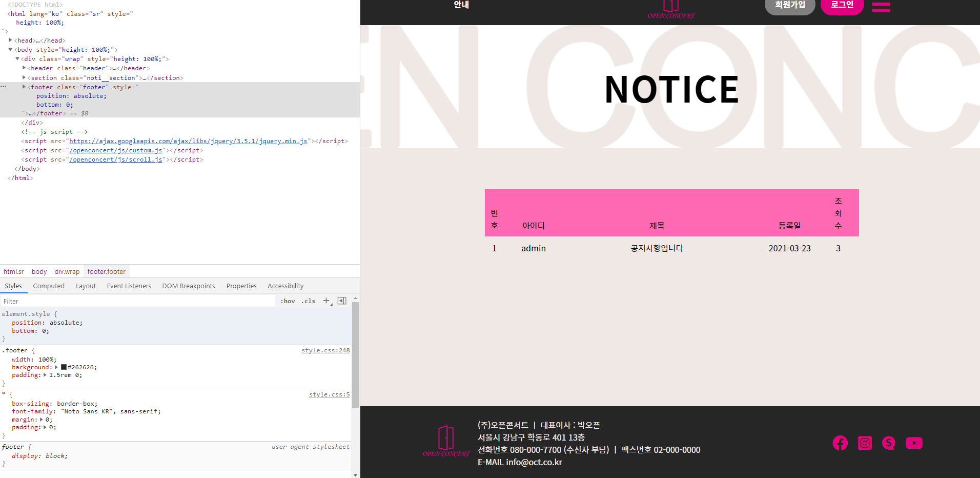Click the Open Concert logo in footer

click(446, 441)
